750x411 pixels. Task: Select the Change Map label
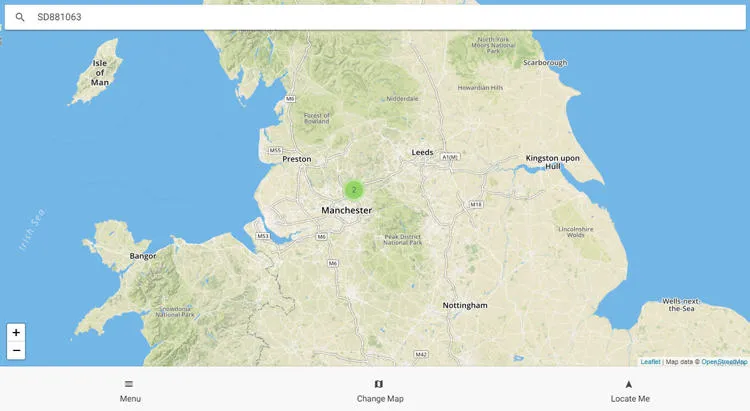pos(380,399)
